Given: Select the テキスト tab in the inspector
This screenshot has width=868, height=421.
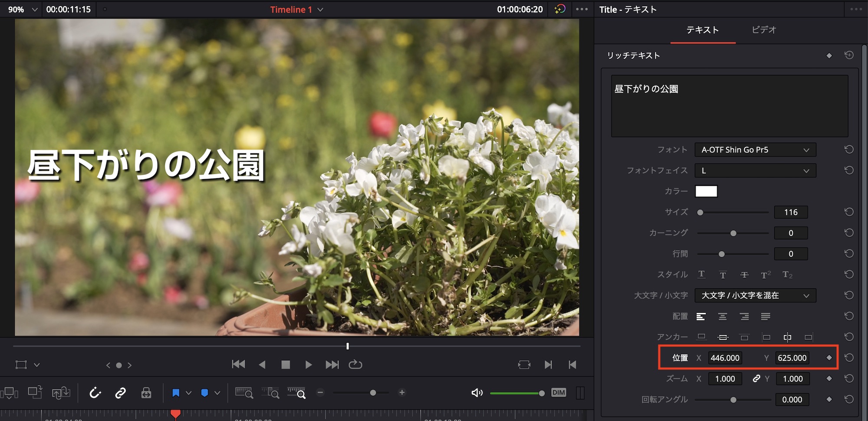Looking at the screenshot, I should click(703, 30).
